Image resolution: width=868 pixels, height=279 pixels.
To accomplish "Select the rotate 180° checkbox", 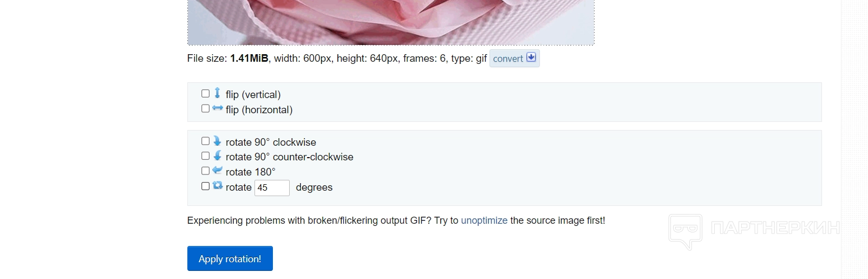I will (x=205, y=171).
